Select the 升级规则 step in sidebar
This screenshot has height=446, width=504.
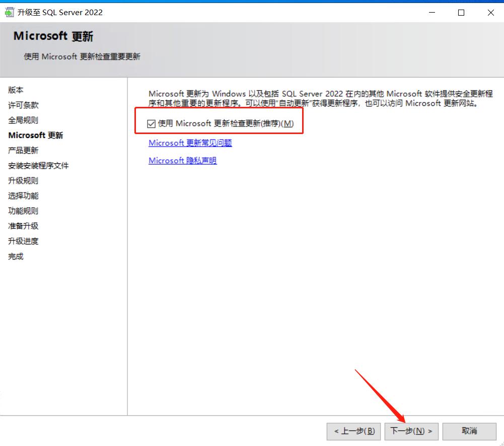[x=23, y=180]
